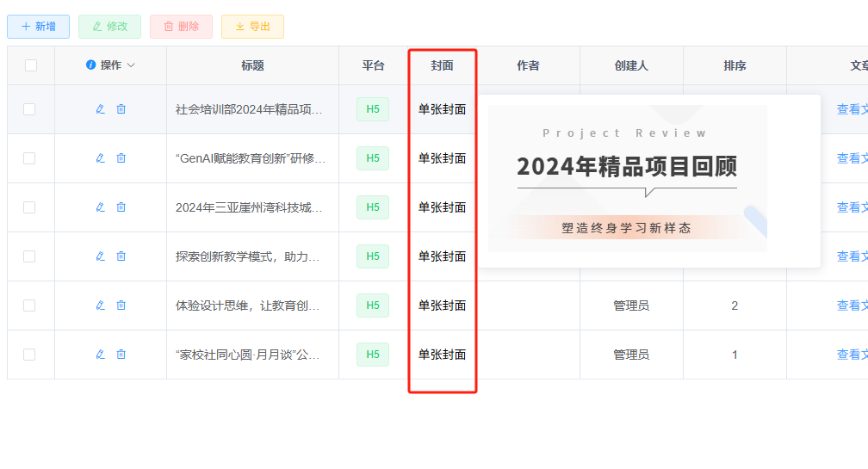Screen dimensions: 868x469
Task: Edit pencil icon for 2024年三亚崖州湾科技城 row
Action: click(100, 207)
